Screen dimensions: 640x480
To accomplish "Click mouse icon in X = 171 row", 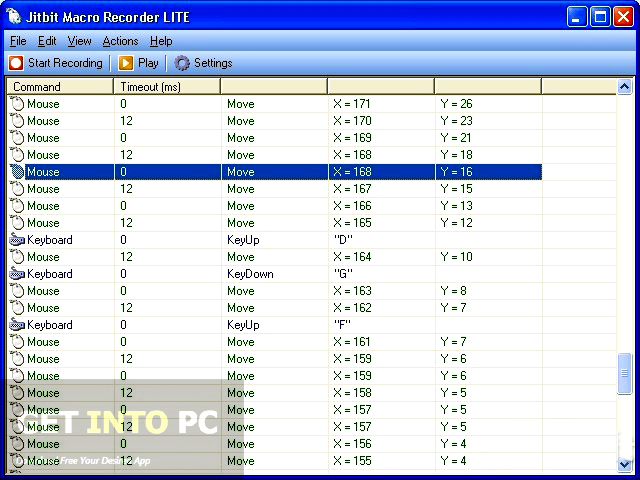I will (17, 104).
